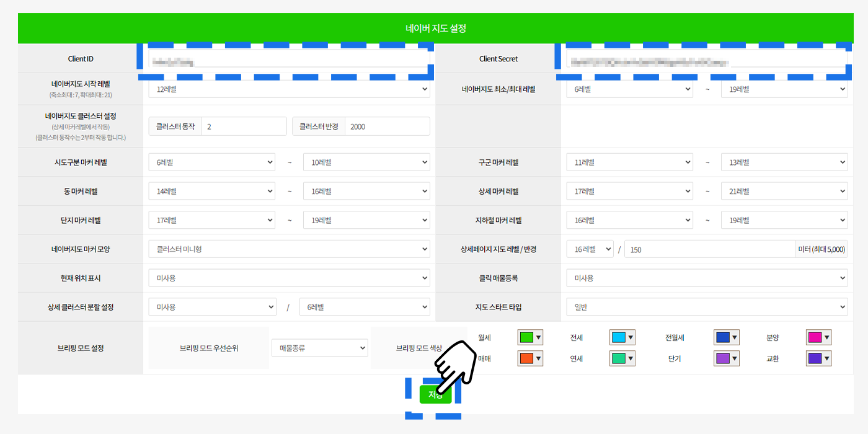
Task: Open 동 마커 레벨 end 16레벨 dropdown
Action: [x=366, y=192]
